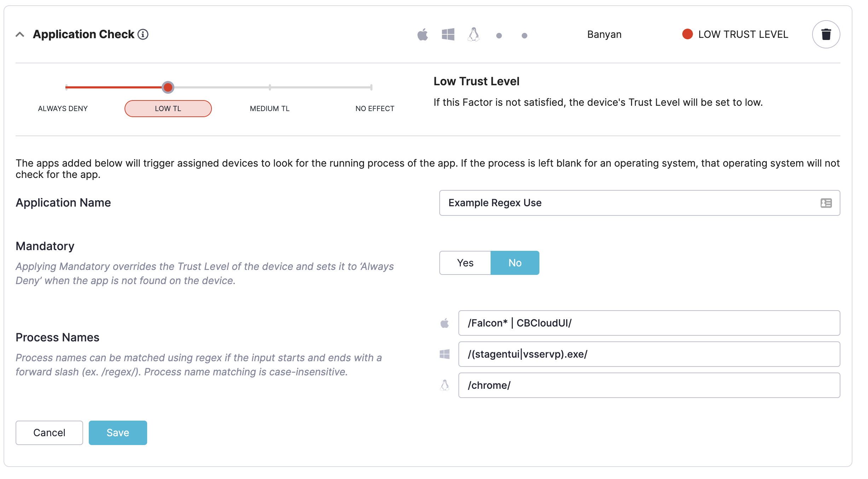This screenshot has width=868, height=479.
Task: Click the Linux icon beside the chrome process field
Action: coord(445,385)
